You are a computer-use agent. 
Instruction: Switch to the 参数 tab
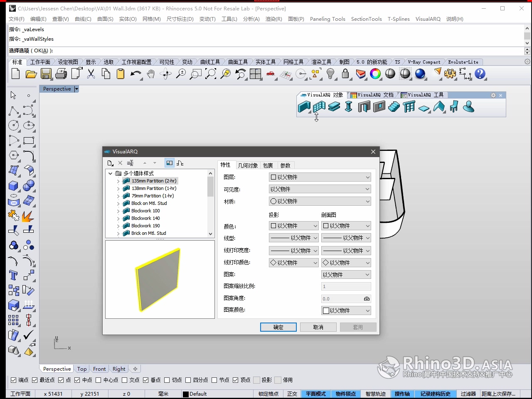(285, 165)
